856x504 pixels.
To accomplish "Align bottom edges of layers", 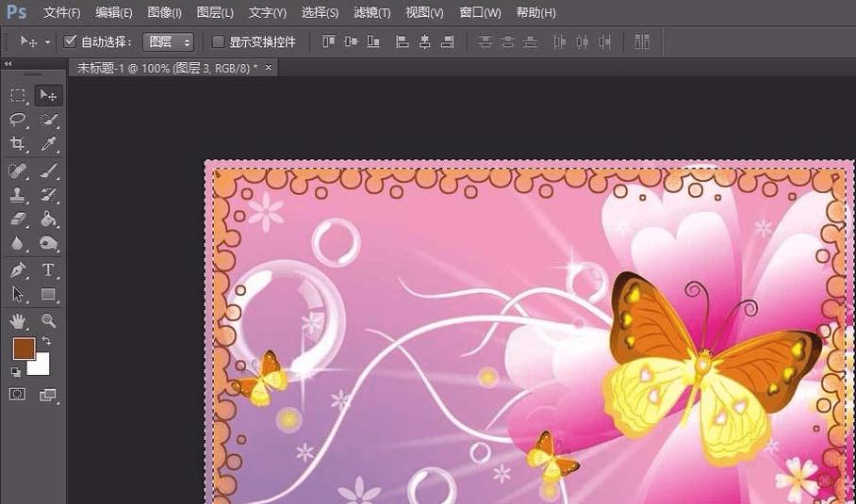I will tap(373, 41).
